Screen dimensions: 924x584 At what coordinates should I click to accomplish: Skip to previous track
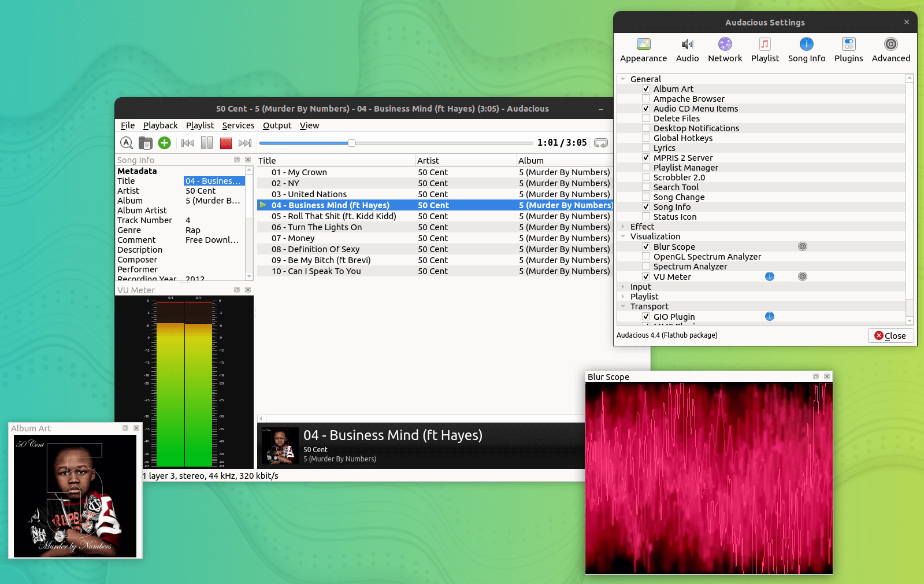point(188,143)
